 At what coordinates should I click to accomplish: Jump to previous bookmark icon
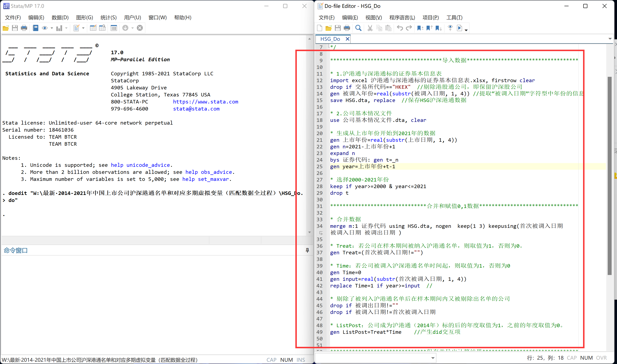tap(429, 28)
